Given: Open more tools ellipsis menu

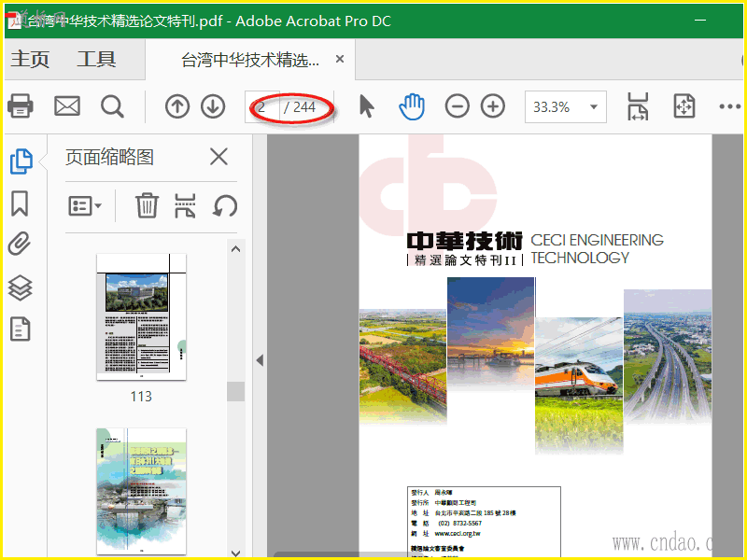Looking at the screenshot, I should point(729,106).
